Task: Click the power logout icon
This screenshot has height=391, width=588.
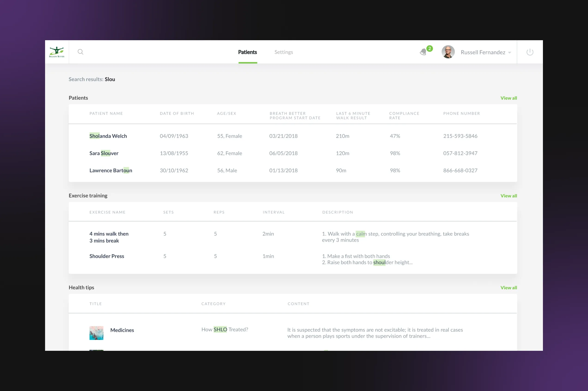Action: click(x=530, y=52)
